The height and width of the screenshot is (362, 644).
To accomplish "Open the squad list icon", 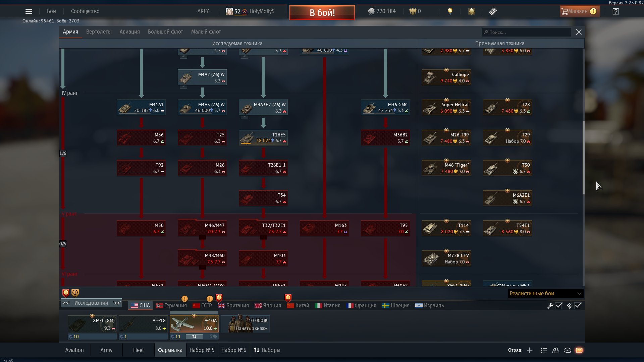I will 544,350.
